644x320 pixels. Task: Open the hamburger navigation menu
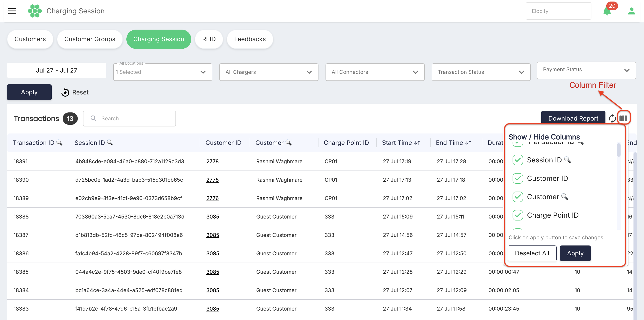(x=12, y=11)
